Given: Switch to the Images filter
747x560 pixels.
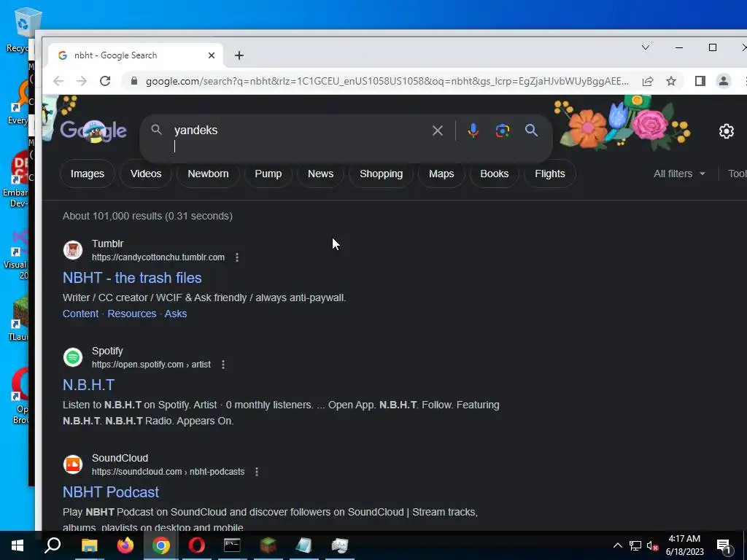Looking at the screenshot, I should click(88, 174).
